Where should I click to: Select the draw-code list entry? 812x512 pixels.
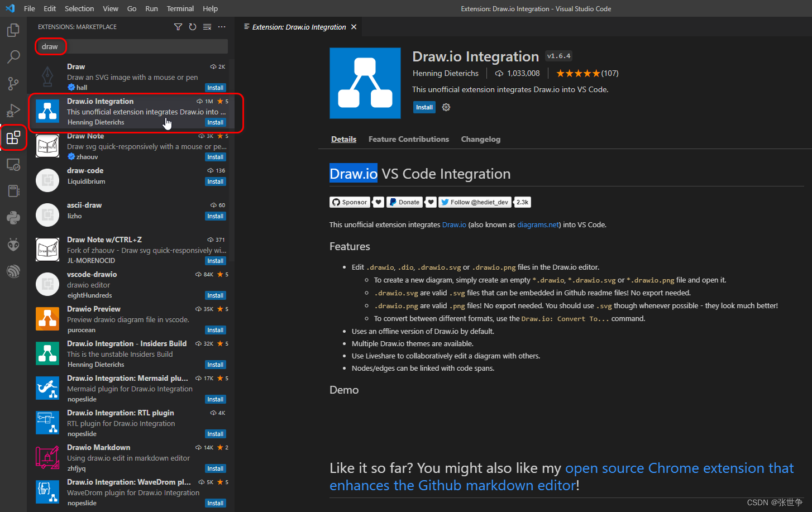[132, 181]
